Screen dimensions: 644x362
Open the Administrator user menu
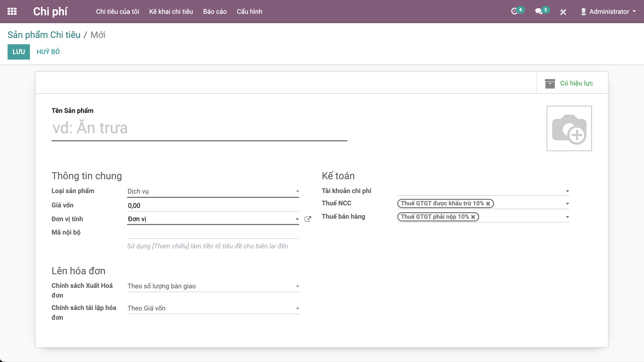click(x=609, y=12)
